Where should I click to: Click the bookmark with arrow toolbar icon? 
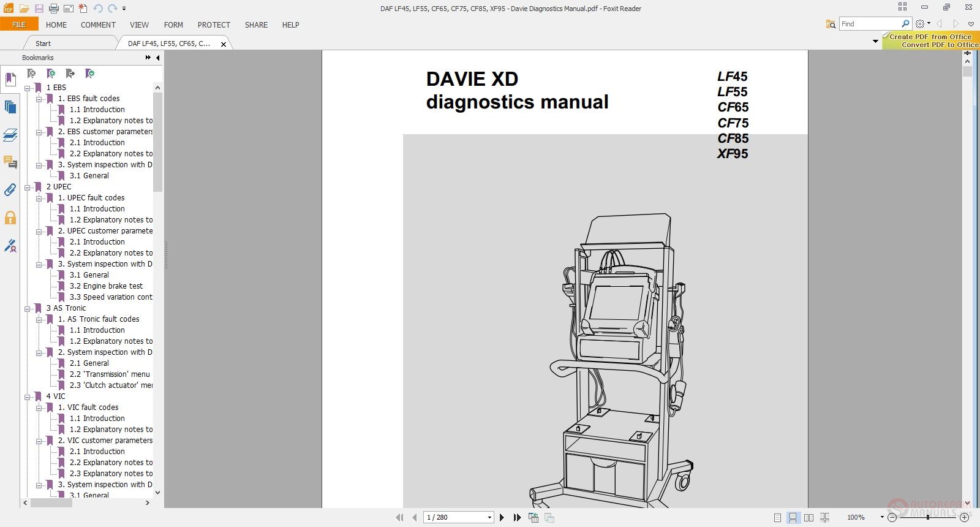click(x=70, y=74)
